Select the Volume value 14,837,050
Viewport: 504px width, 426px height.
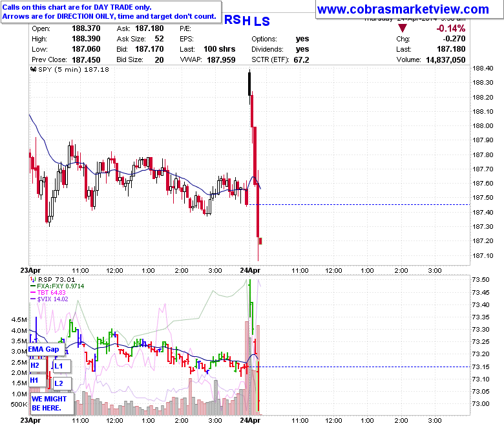445,60
